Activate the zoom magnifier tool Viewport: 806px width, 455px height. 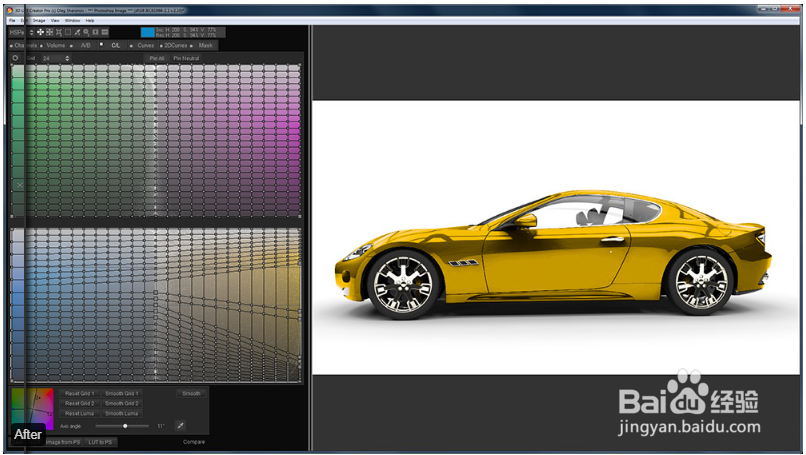point(86,32)
